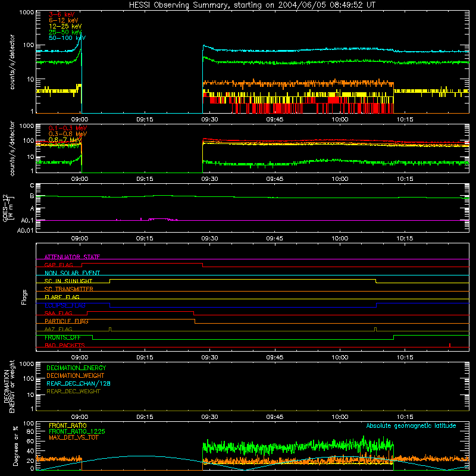Viewport: 476px width, 476px height.
Task: Click the 09:15 tick label under the MeV panel
Action: point(145,179)
